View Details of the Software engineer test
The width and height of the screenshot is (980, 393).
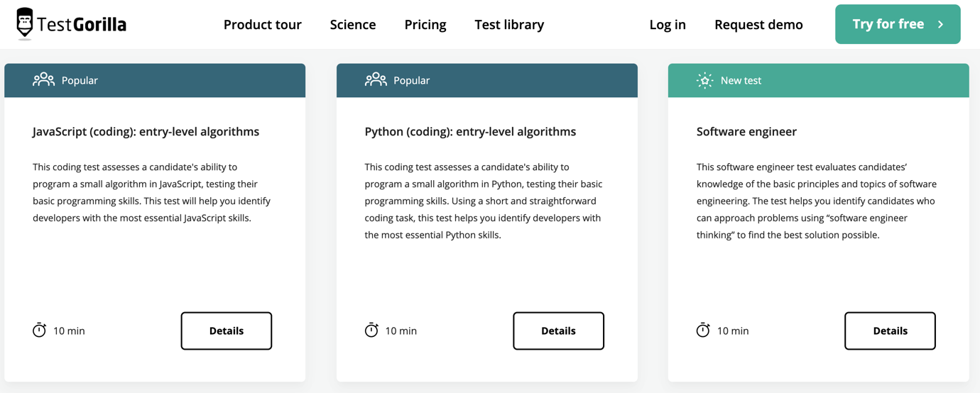pos(890,331)
